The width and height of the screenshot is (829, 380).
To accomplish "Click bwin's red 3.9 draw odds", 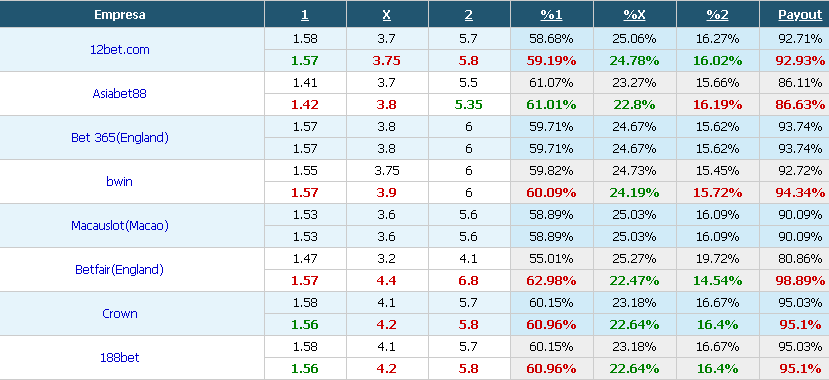I will [x=386, y=193].
